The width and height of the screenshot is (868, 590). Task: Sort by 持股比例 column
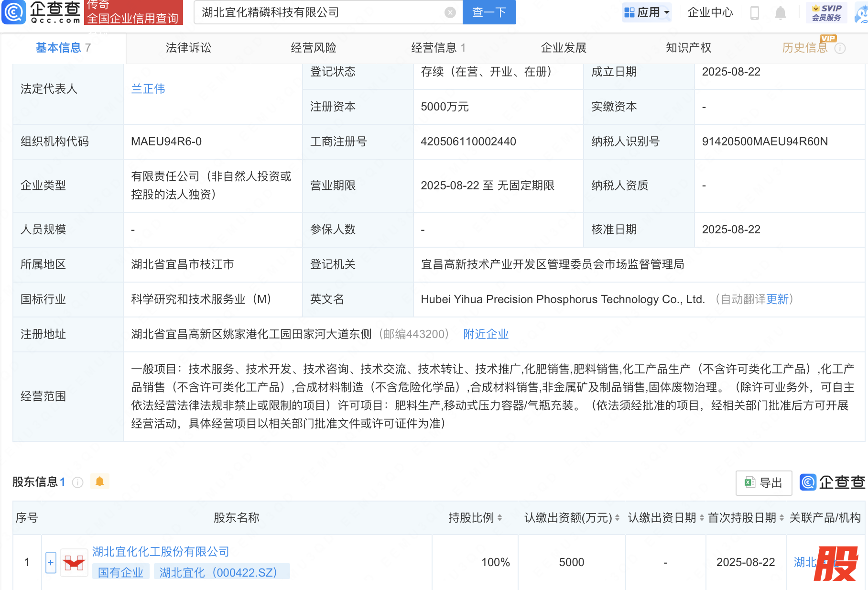click(499, 518)
